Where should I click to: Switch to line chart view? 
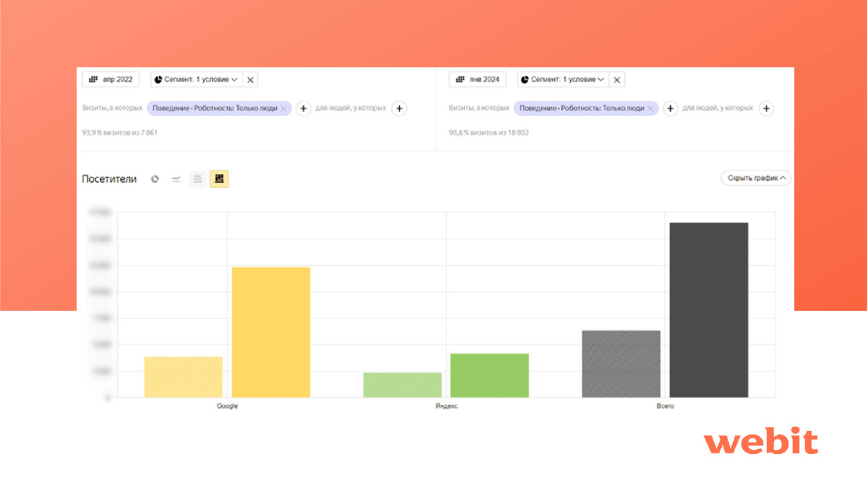[176, 179]
